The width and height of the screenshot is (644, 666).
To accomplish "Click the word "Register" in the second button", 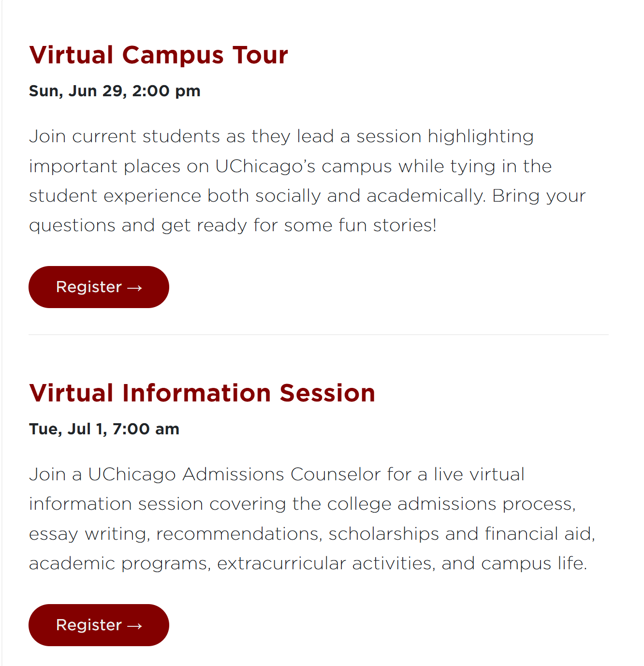I will (89, 625).
